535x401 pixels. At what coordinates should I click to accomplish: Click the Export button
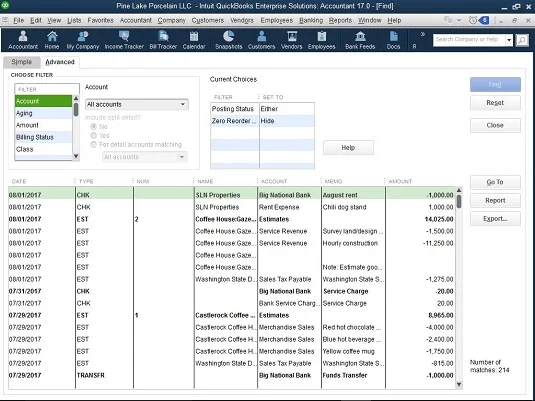pos(495,219)
